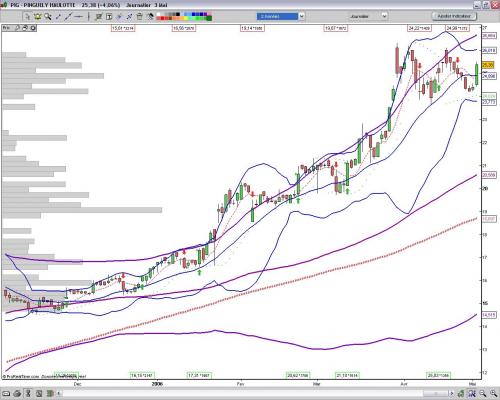Select the diagonal arrow drawing tool
This screenshot has height=400, width=500.
pos(129,17)
